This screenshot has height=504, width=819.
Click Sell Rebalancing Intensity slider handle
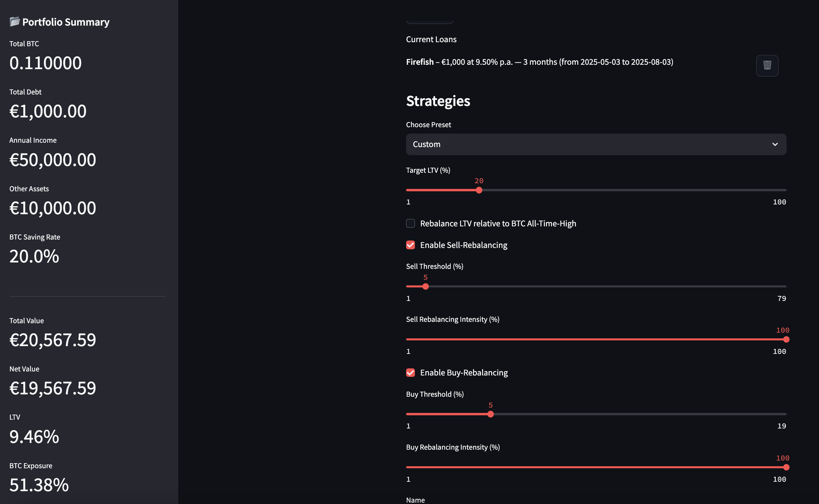coord(786,339)
